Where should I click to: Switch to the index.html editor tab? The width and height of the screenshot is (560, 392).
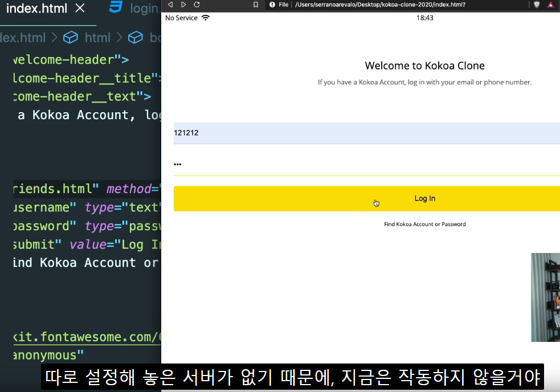(36, 8)
